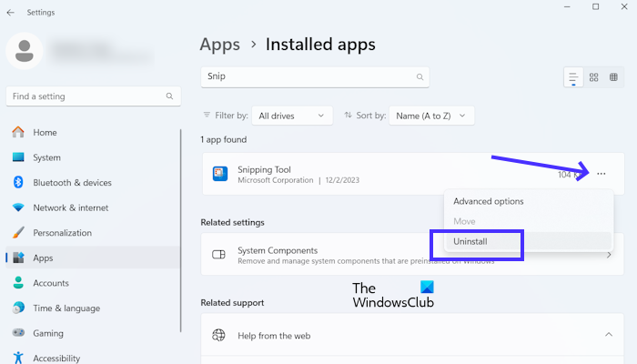637x364 pixels.
Task: Choose Uninstall from the context menu
Action: pyautogui.click(x=529, y=241)
